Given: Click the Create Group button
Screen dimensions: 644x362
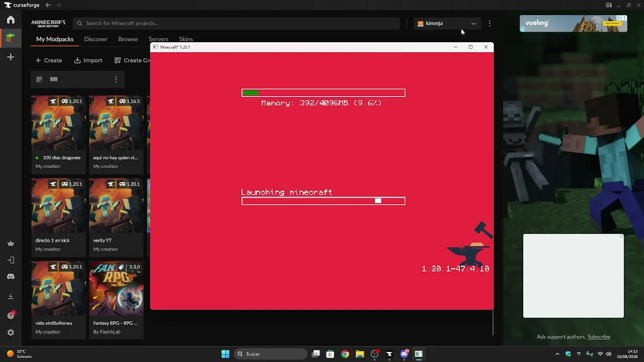Looking at the screenshot, I should pyautogui.click(x=132, y=60).
